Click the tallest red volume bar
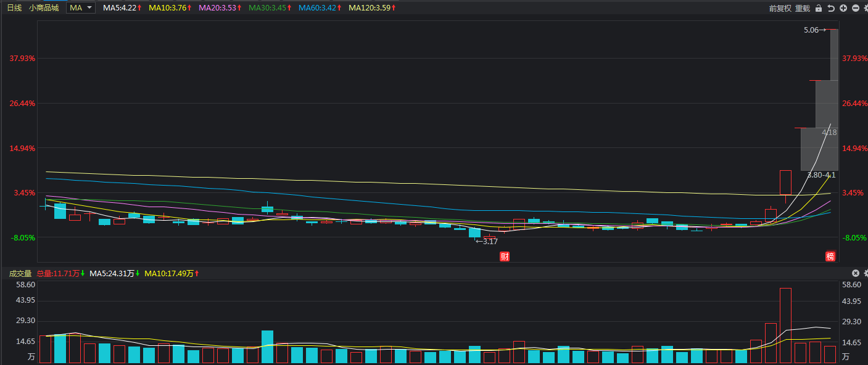Image resolution: width=868 pixels, height=365 pixels. pos(785,326)
